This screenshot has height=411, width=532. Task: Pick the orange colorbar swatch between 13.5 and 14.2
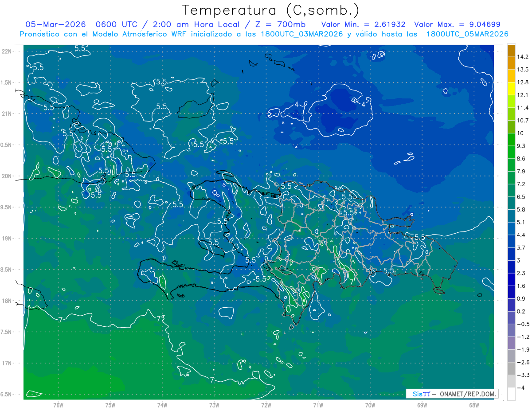(x=511, y=63)
